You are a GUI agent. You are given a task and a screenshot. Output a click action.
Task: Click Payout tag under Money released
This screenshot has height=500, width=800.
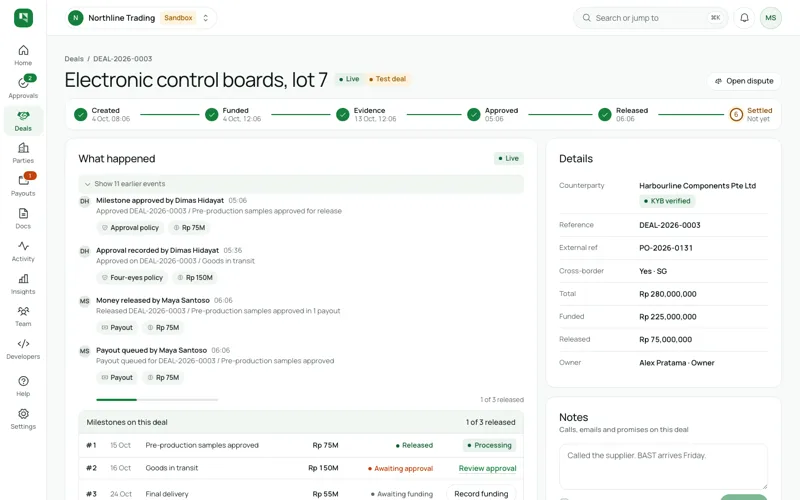(x=117, y=328)
